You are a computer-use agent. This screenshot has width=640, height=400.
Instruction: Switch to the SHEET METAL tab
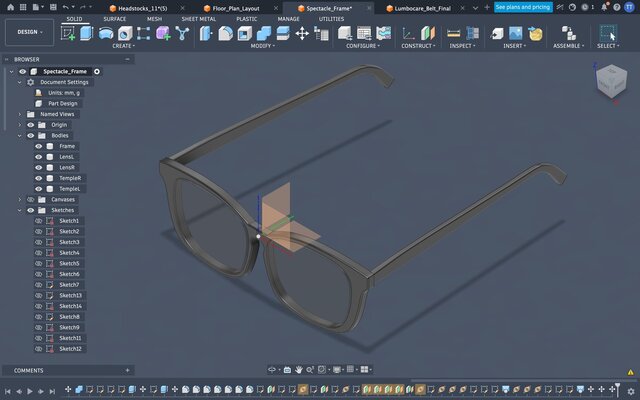(x=199, y=19)
